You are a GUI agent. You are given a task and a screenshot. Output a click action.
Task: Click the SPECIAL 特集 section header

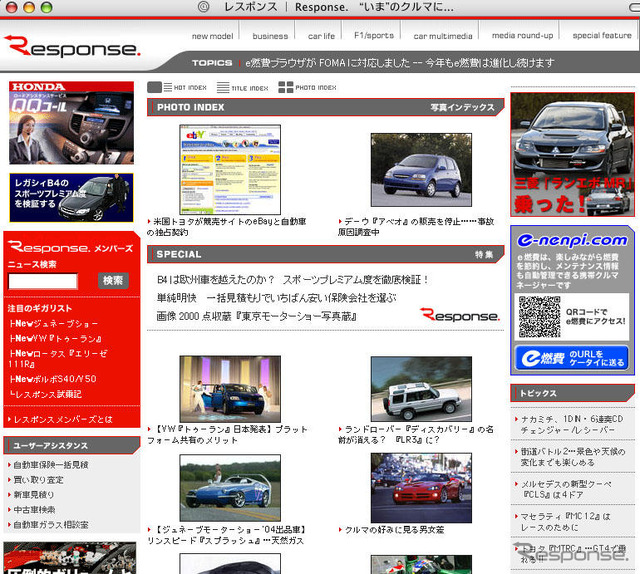(x=325, y=254)
